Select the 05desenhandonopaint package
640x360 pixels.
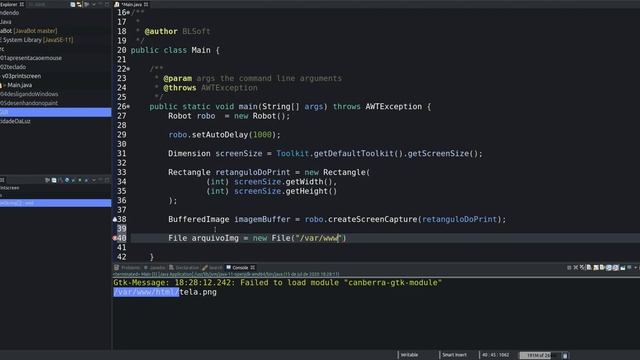29,103
